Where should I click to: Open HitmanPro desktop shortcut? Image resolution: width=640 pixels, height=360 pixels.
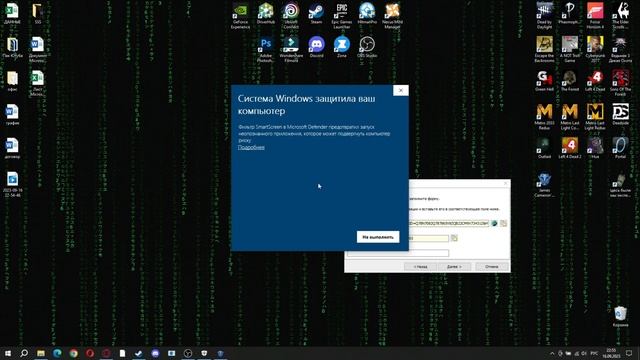pos(367,13)
